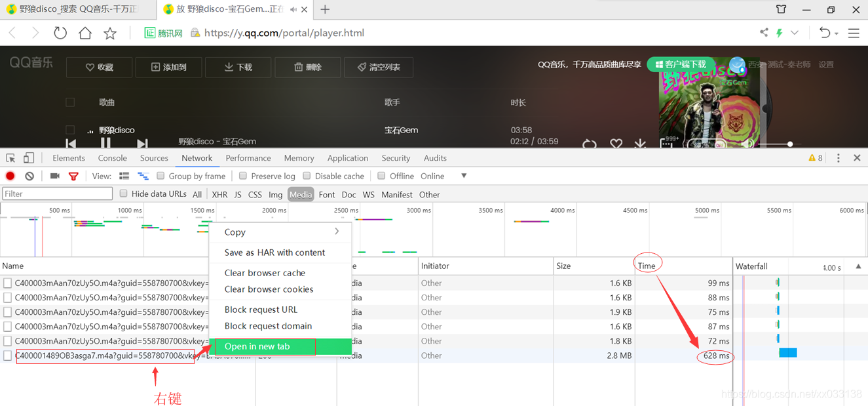
Task: Check Hide data URLs checkbox
Action: coord(123,193)
